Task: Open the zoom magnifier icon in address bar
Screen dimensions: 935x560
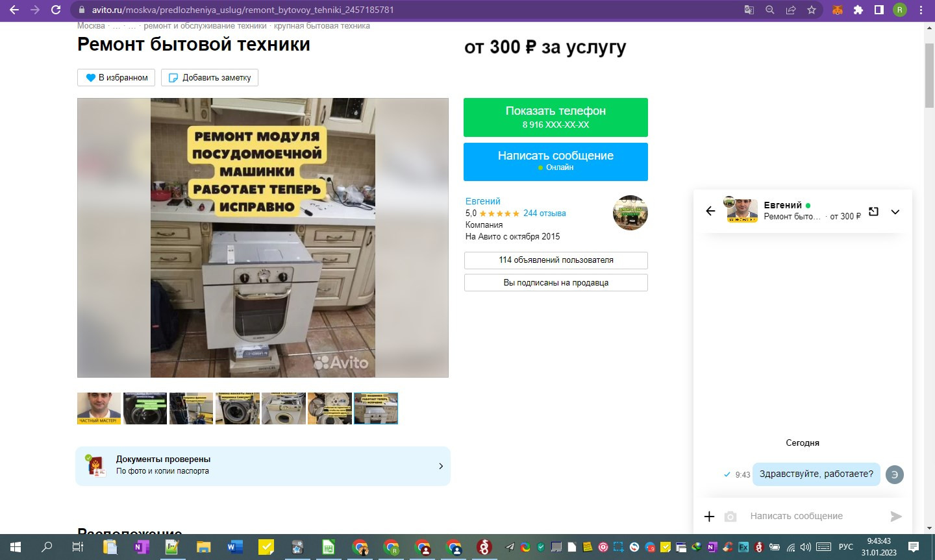Action: pyautogui.click(x=770, y=10)
